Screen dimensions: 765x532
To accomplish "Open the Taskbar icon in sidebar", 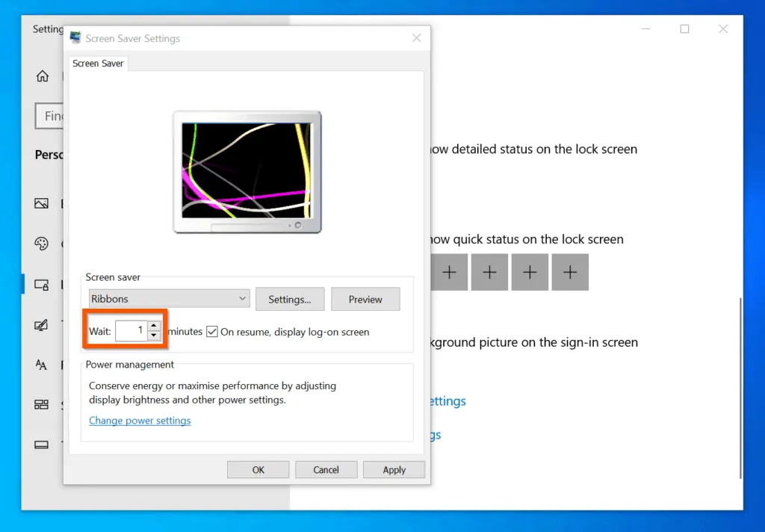I will point(42,445).
